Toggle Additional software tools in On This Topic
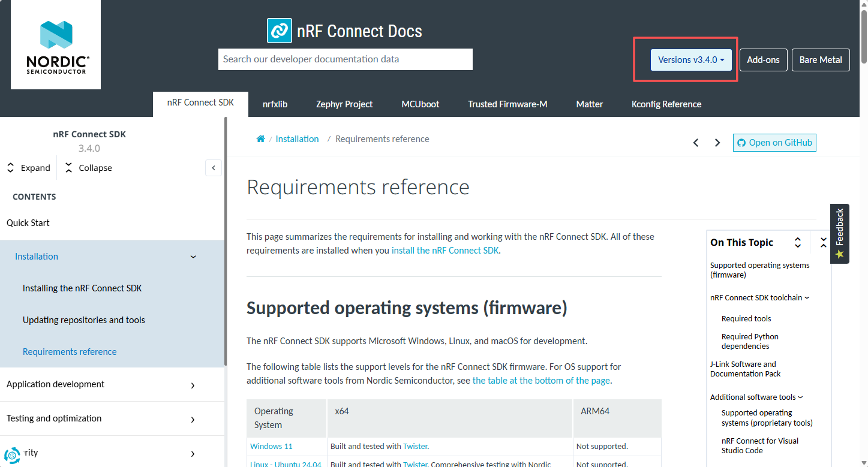This screenshot has height=467, width=868. coord(756,397)
